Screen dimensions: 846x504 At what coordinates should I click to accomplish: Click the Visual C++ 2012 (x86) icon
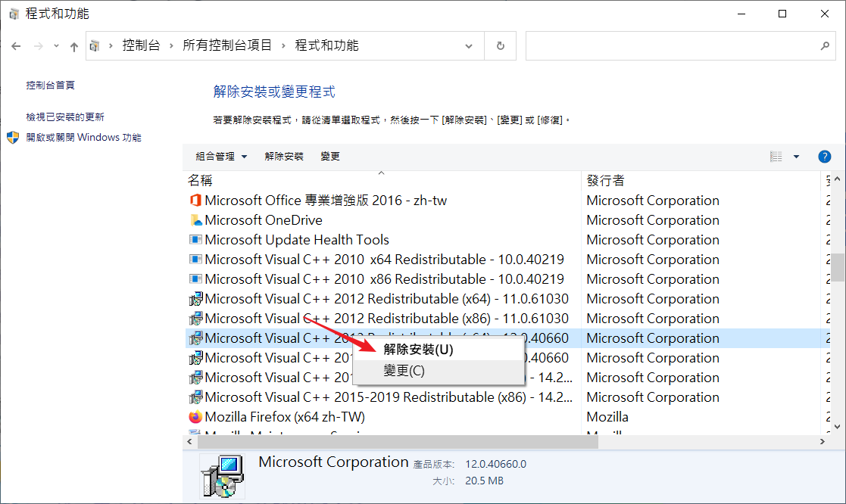coord(195,319)
